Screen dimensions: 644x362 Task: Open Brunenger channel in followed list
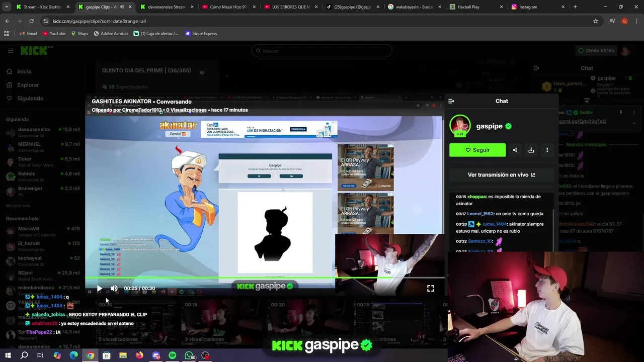click(43, 191)
